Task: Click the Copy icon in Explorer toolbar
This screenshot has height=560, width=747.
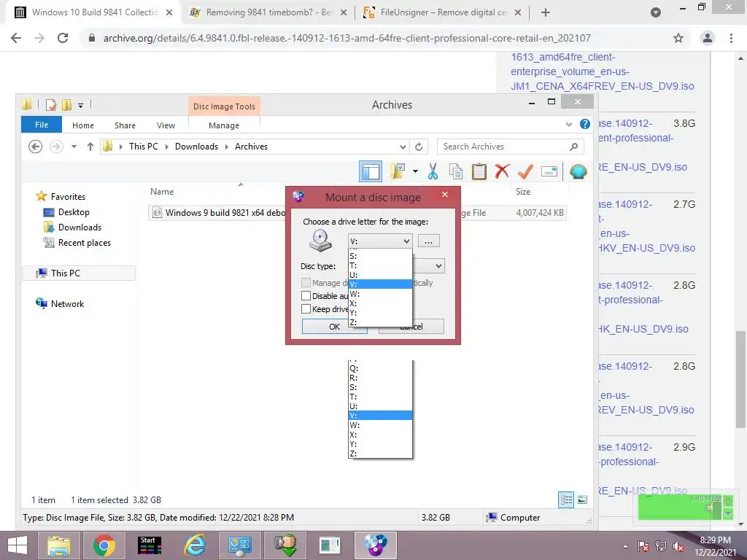Action: [x=456, y=171]
